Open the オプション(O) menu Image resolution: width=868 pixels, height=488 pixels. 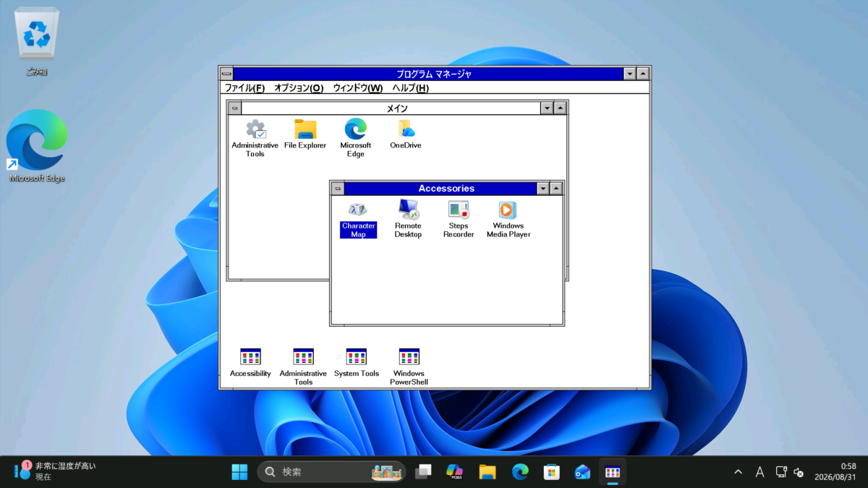(299, 87)
